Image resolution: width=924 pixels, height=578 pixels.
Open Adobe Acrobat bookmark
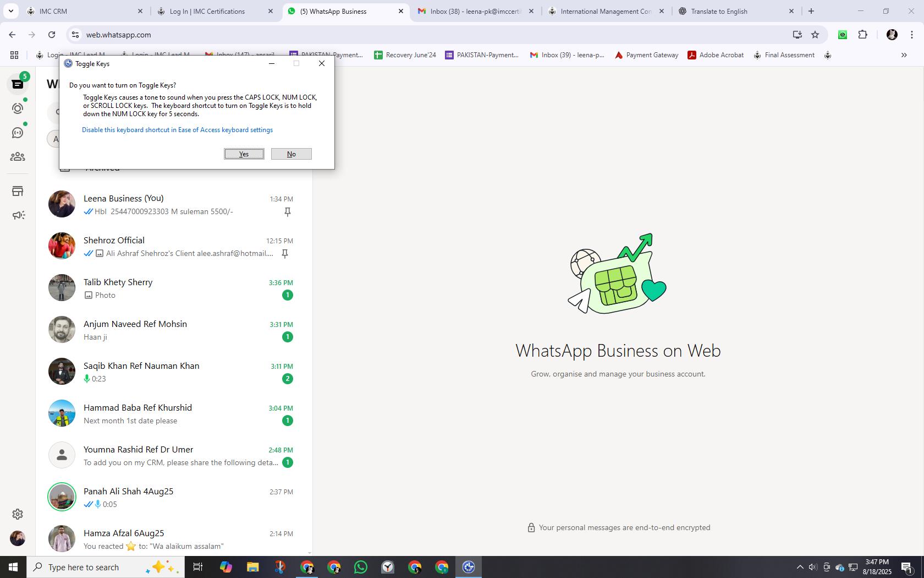pos(716,55)
